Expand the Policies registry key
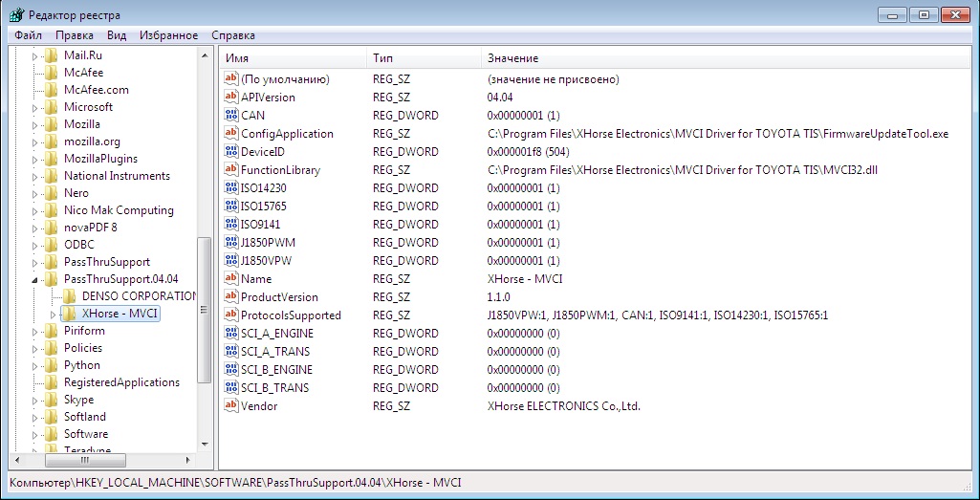This screenshot has height=500, width=980. pyautogui.click(x=35, y=348)
